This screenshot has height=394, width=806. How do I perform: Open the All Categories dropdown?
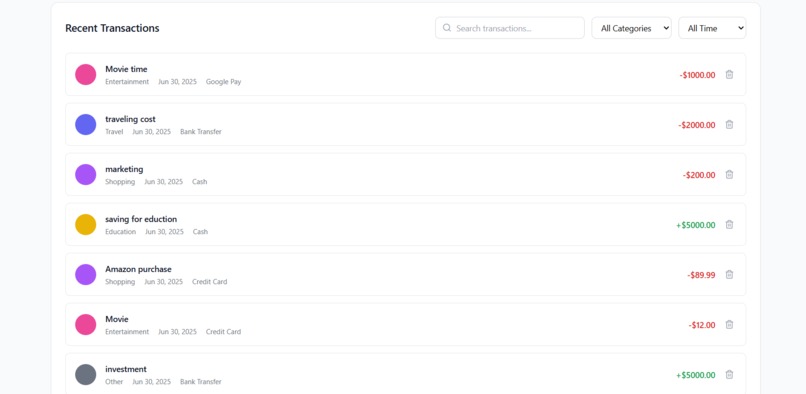tap(631, 28)
